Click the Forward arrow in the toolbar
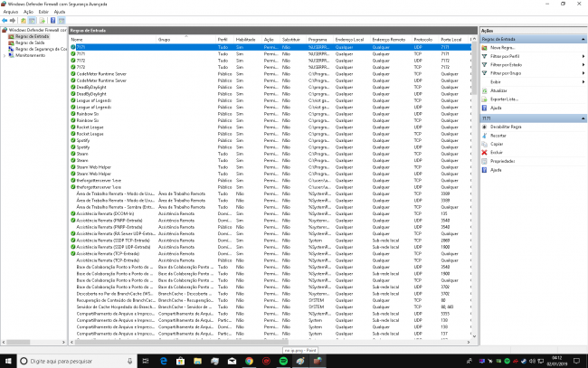This screenshot has height=368, width=588. point(13,21)
